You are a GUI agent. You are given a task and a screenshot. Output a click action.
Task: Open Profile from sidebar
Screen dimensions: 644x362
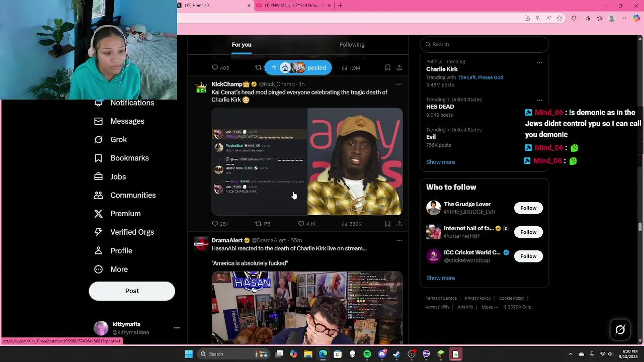(113, 251)
